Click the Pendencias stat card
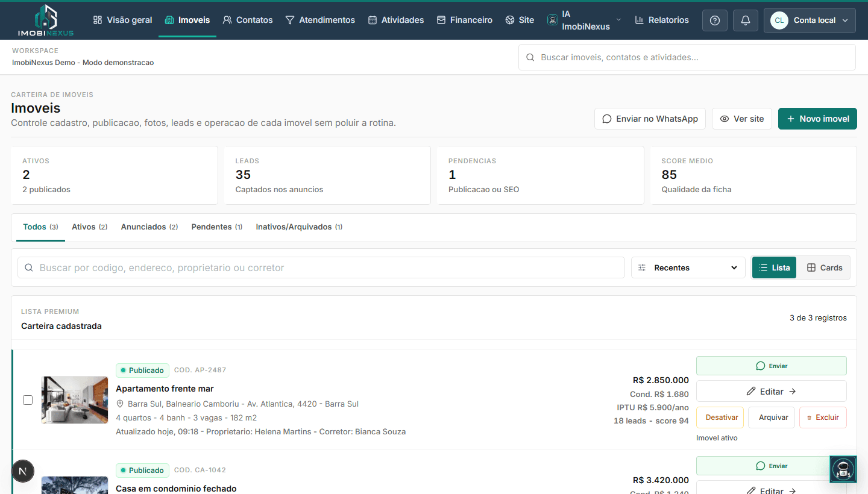868x494 pixels. 541,175
